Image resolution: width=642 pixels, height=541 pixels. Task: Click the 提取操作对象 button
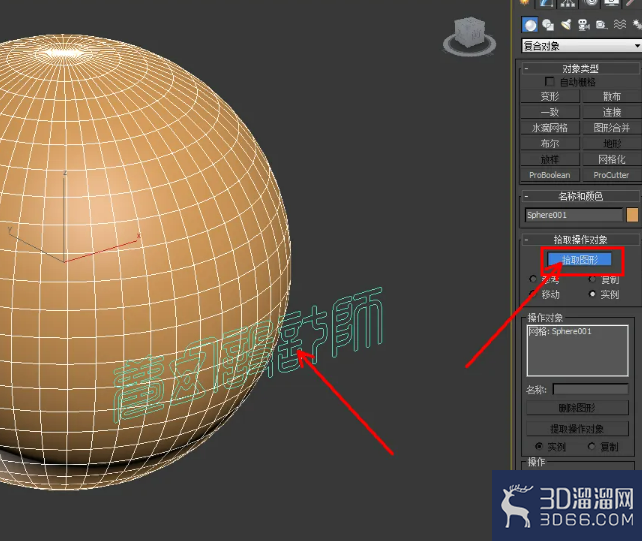pyautogui.click(x=577, y=429)
